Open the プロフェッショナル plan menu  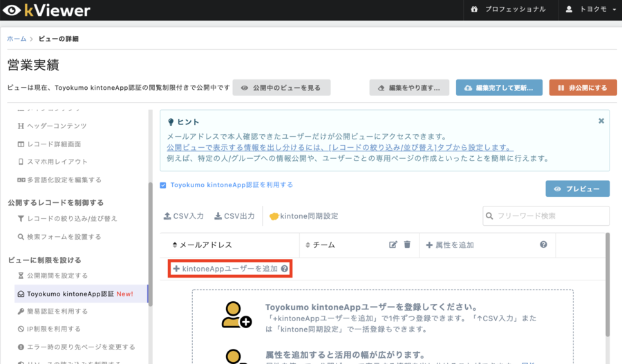point(508,9)
